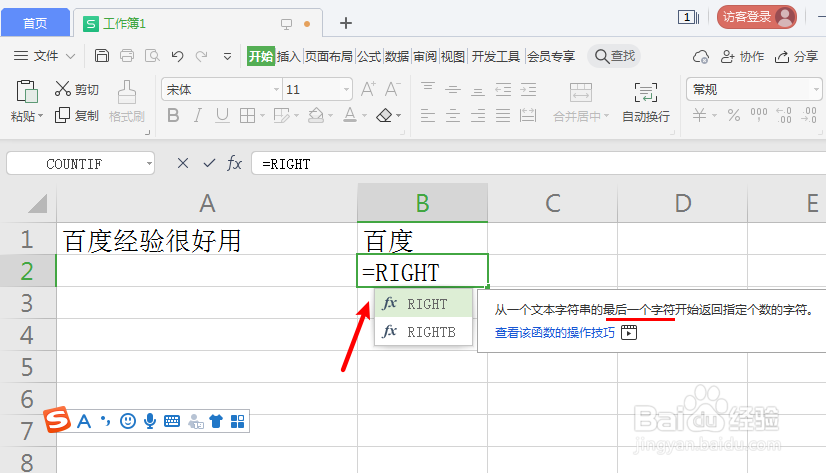This screenshot has width=826, height=473.
Task: Toggle underline formatting
Action: coord(222,115)
